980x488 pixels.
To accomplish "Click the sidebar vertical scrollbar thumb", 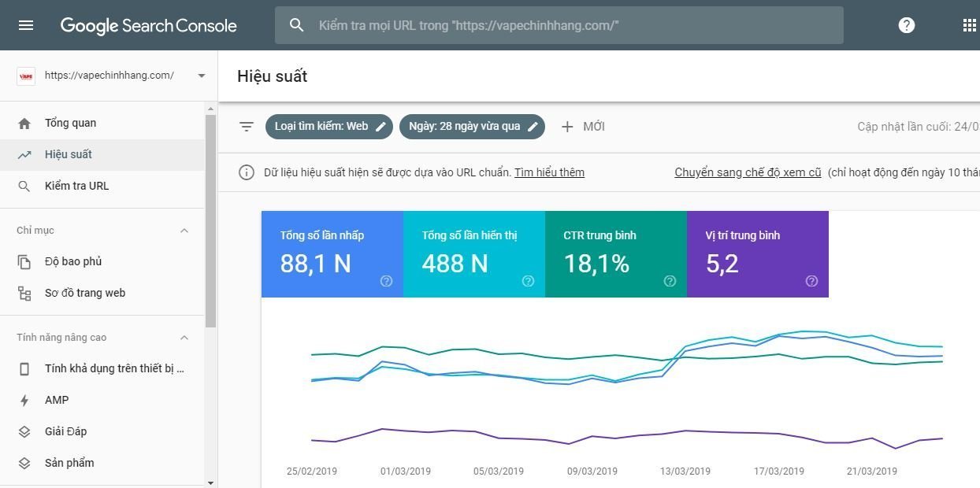I will (x=210, y=221).
